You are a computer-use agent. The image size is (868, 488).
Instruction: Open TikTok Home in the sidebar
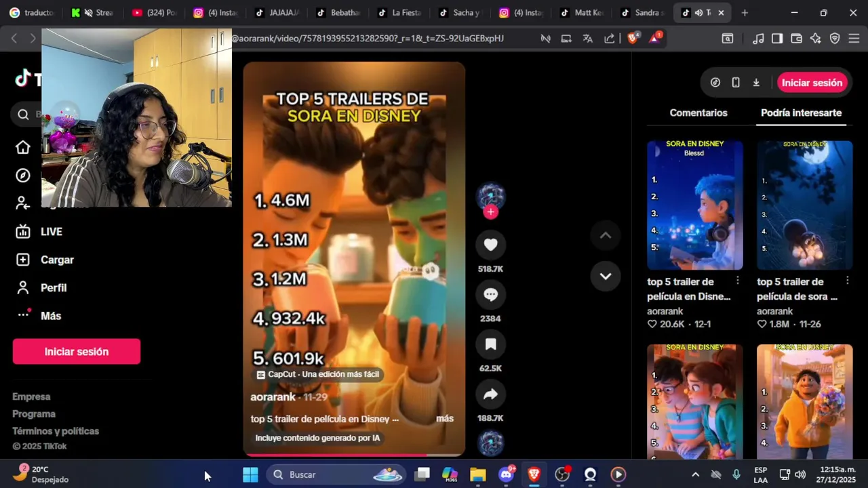pos(23,148)
